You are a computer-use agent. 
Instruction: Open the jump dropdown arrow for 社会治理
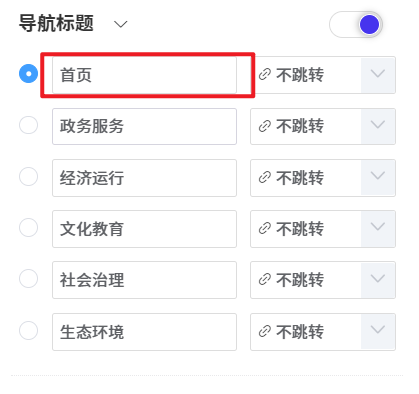pyautogui.click(x=378, y=279)
